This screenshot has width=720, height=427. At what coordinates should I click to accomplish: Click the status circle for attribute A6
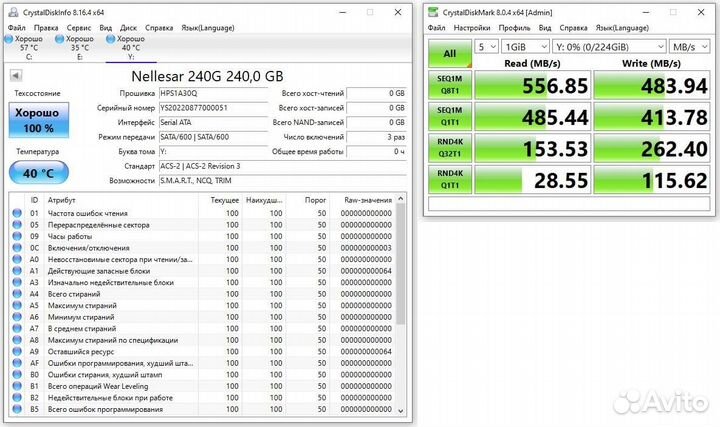click(x=17, y=317)
